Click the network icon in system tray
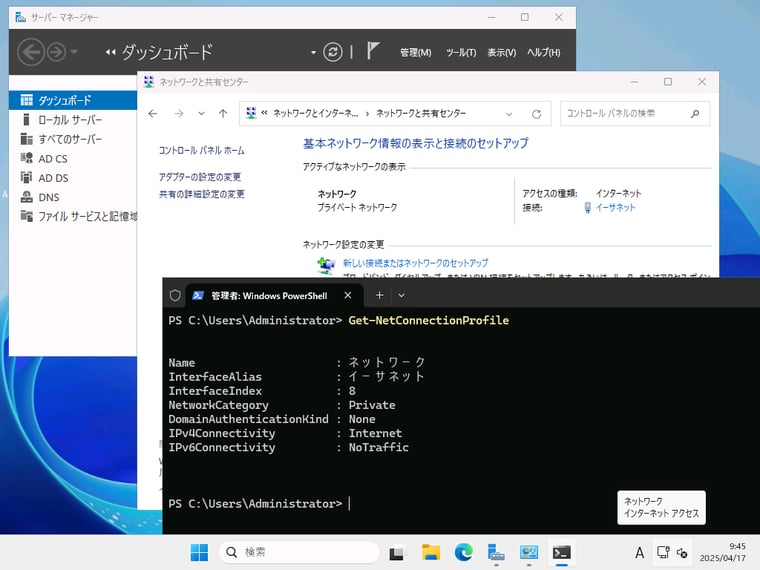Image resolution: width=760 pixels, height=570 pixels. tap(662, 552)
